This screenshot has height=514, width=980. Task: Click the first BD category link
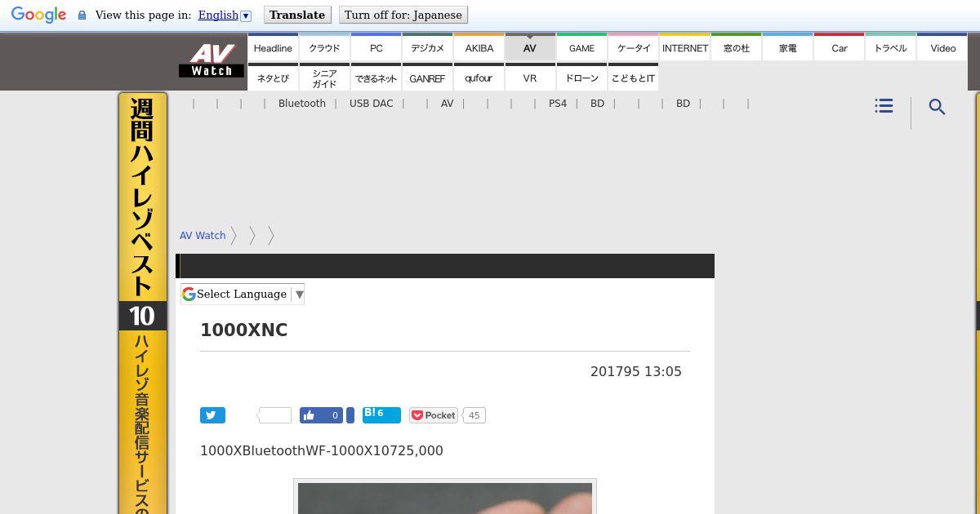[x=597, y=104]
